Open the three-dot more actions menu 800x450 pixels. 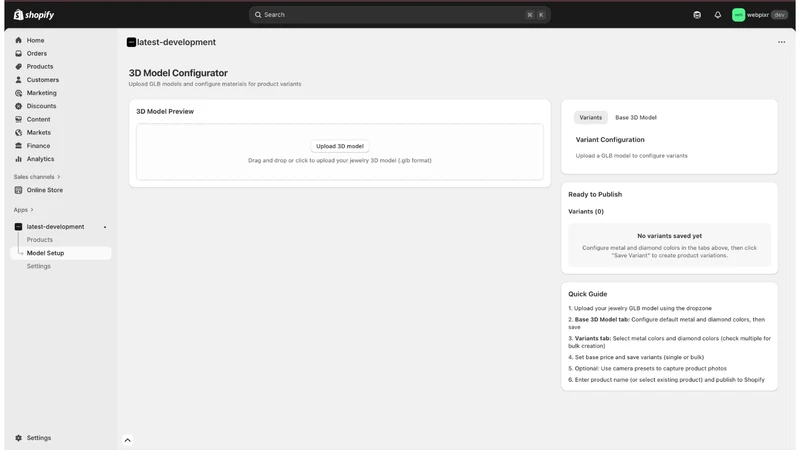[x=782, y=42]
